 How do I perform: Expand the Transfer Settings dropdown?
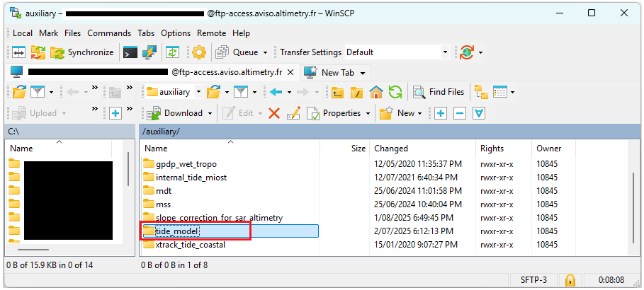pyautogui.click(x=445, y=52)
